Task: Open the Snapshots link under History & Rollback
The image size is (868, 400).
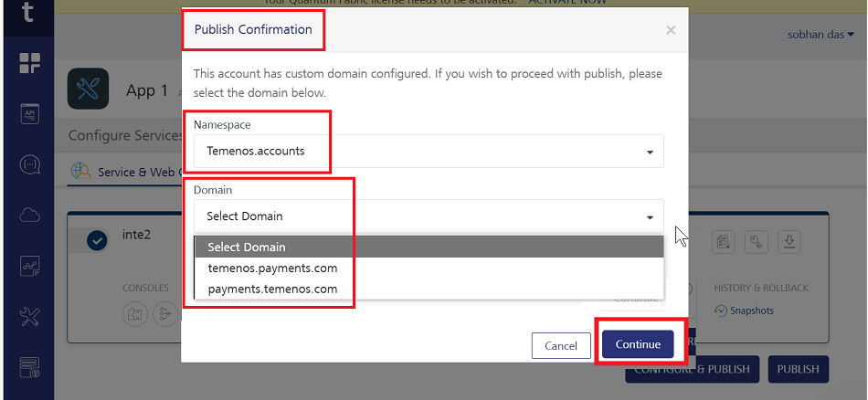Action: click(752, 311)
